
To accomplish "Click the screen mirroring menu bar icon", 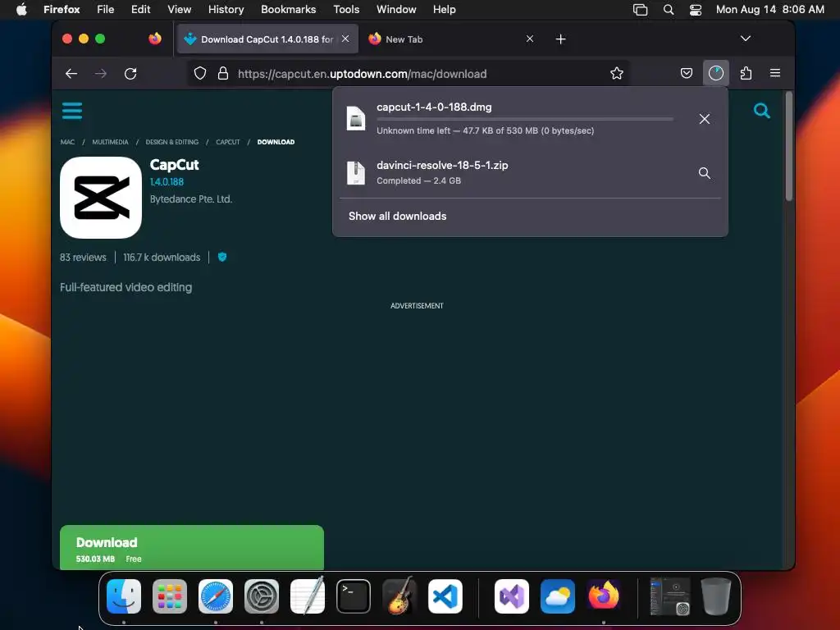I will tap(640, 10).
